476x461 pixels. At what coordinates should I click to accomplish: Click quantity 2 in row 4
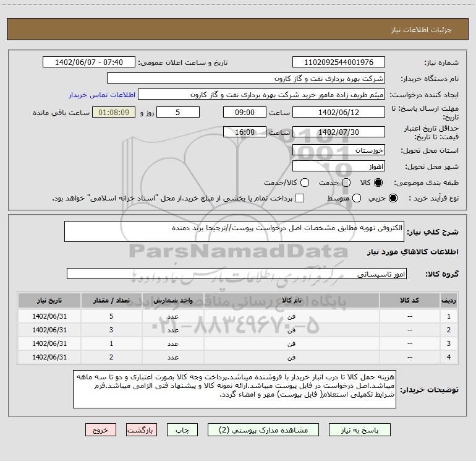point(111,358)
